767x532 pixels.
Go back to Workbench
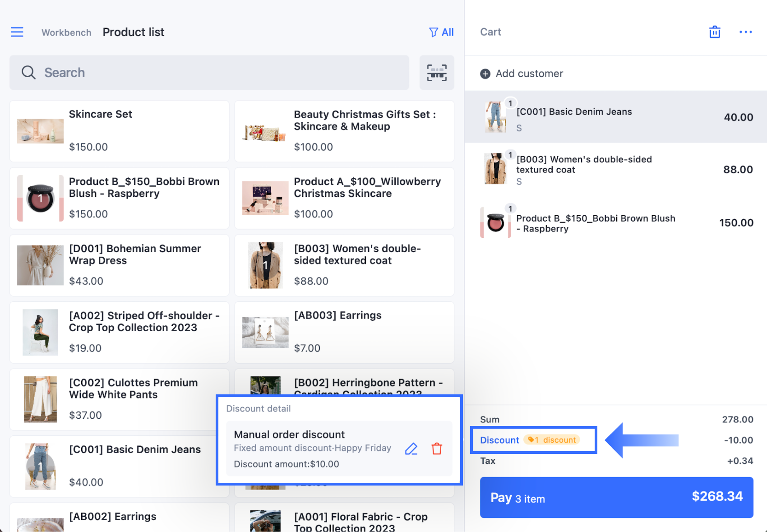tap(66, 32)
